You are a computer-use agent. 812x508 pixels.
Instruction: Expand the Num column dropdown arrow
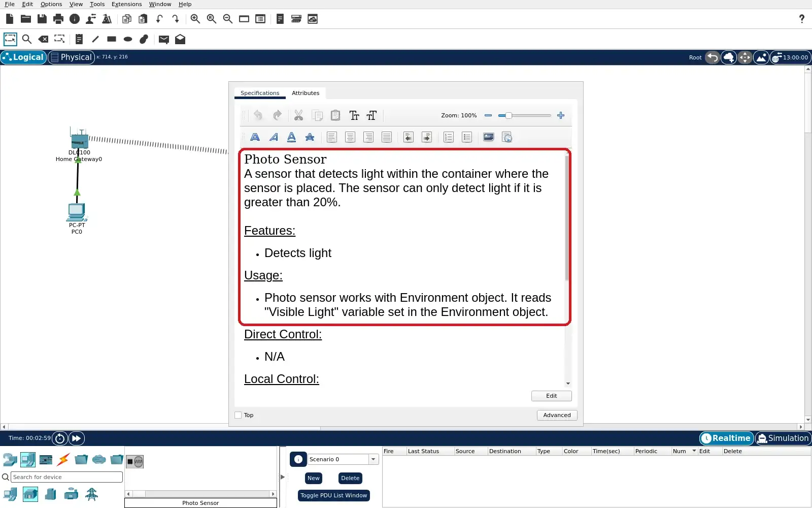click(x=694, y=451)
